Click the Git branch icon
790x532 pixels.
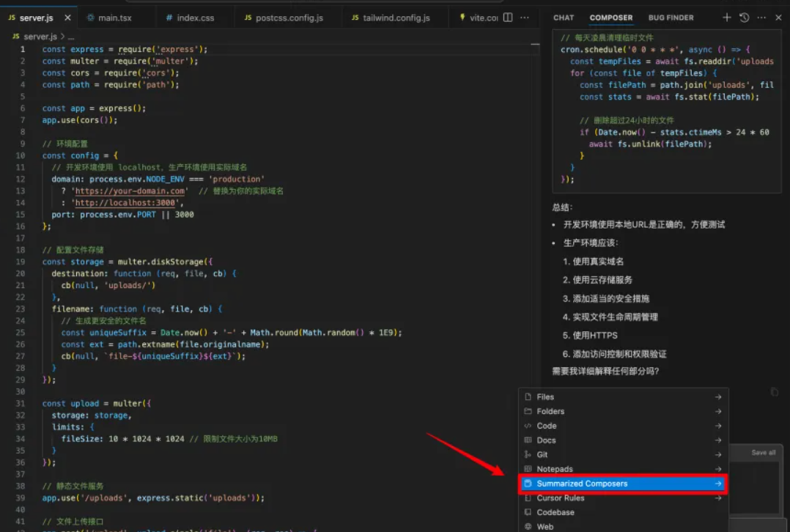pos(528,454)
